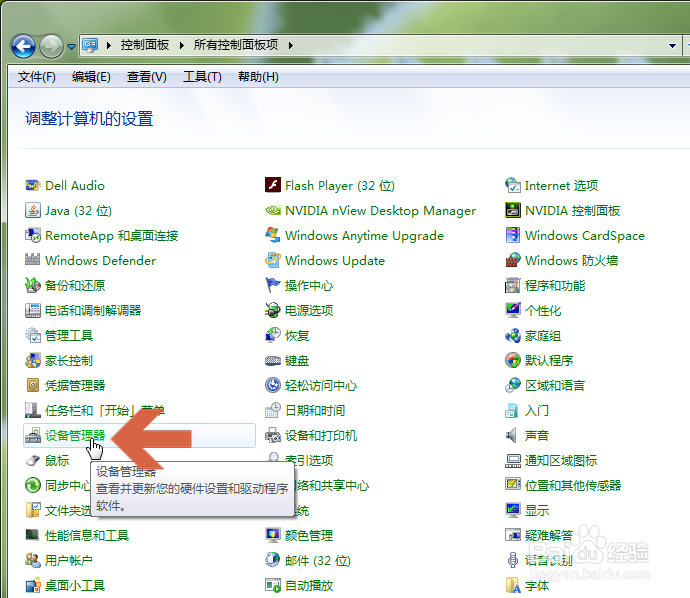Click the NVIDIA 控制面板 icon
Viewport: 690px width, 598px height.
[513, 210]
